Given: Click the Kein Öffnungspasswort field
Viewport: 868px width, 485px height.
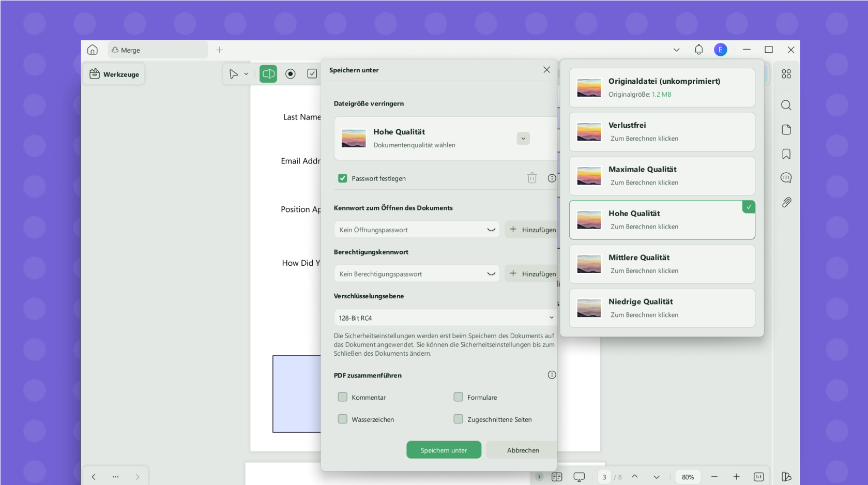Looking at the screenshot, I should pos(417,230).
